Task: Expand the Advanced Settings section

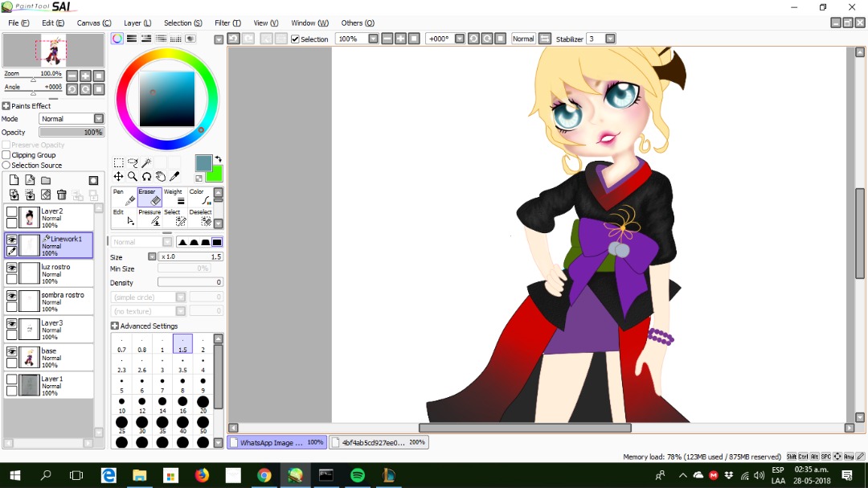Action: pyautogui.click(x=115, y=326)
